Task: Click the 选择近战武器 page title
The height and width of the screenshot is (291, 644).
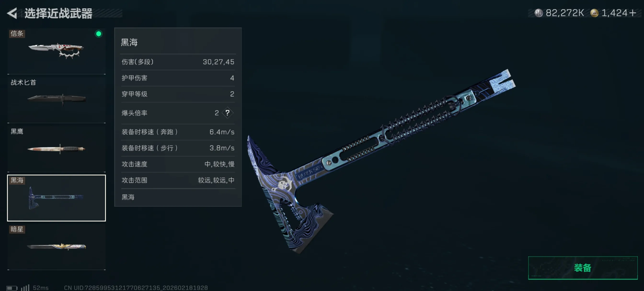Action: tap(58, 13)
